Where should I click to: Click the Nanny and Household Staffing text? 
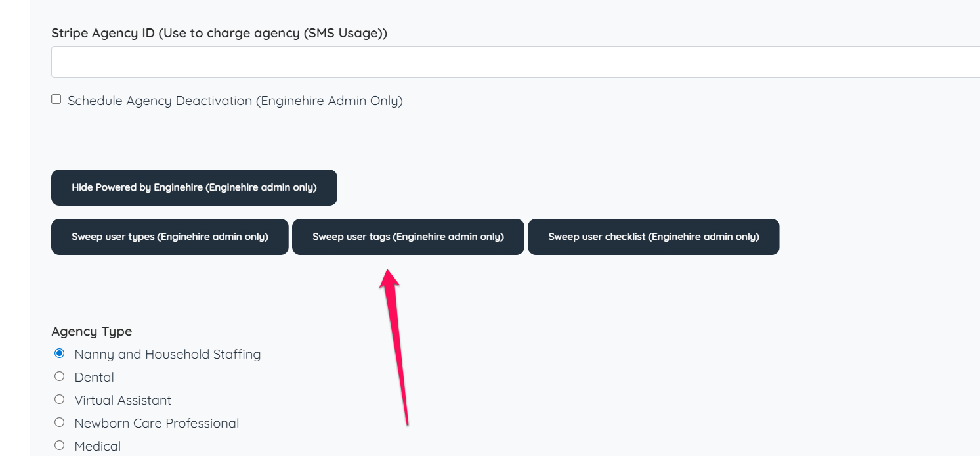click(x=167, y=354)
